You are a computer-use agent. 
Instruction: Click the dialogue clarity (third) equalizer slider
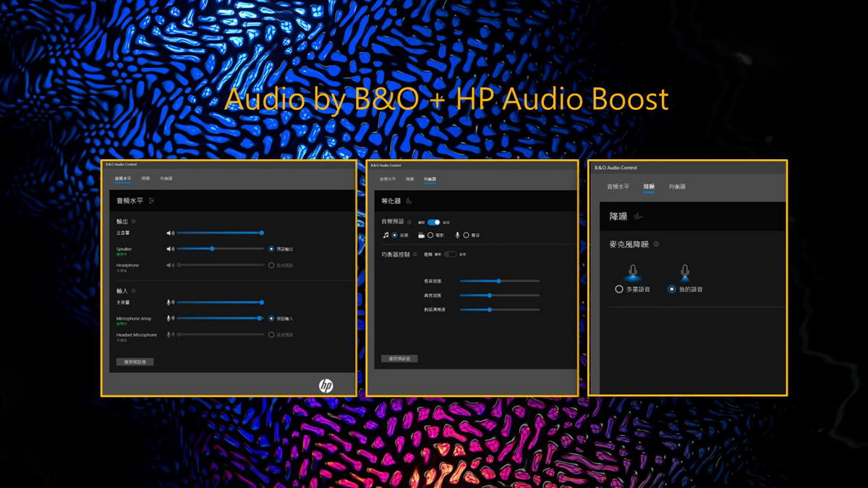coord(500,309)
